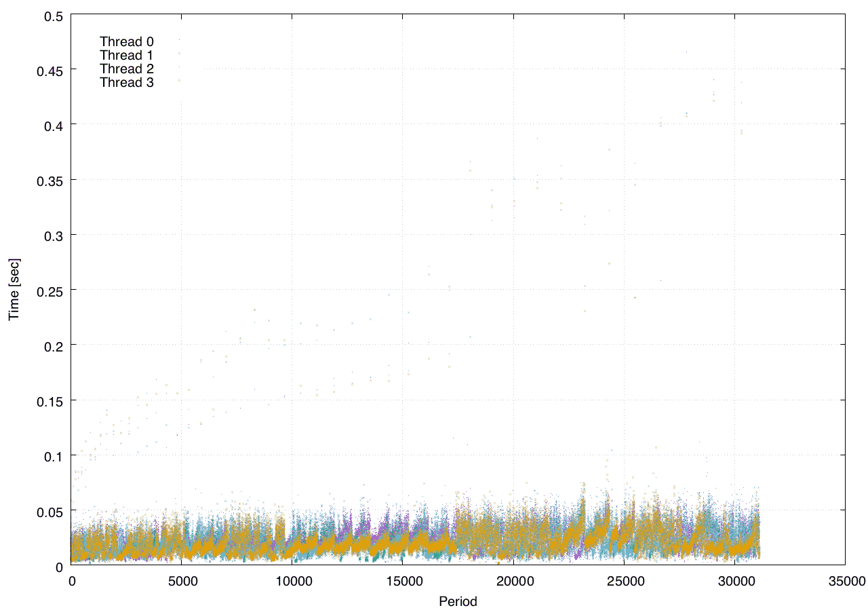Toggle the Thread 0 legend entry
The width and height of the screenshot is (868, 608).
pyautogui.click(x=127, y=41)
